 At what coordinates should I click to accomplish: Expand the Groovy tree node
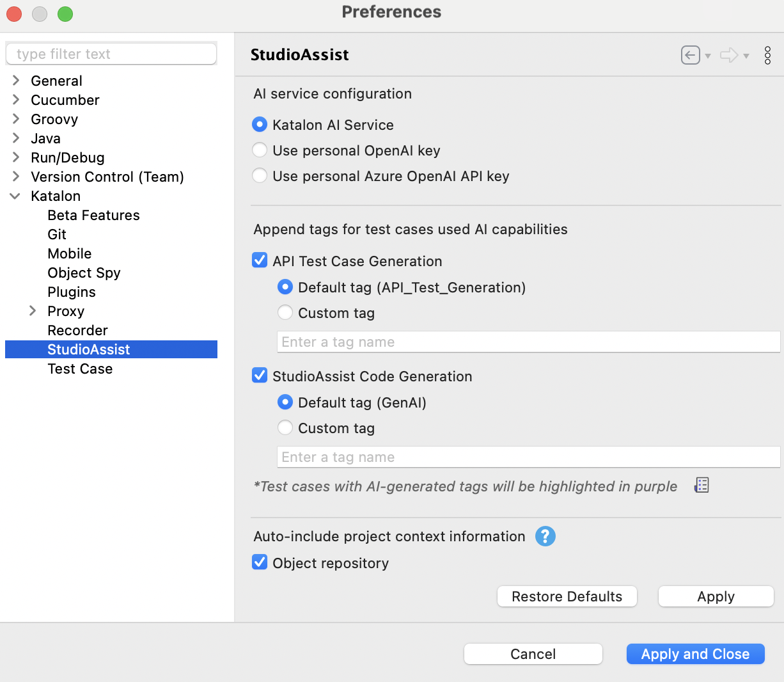16,118
